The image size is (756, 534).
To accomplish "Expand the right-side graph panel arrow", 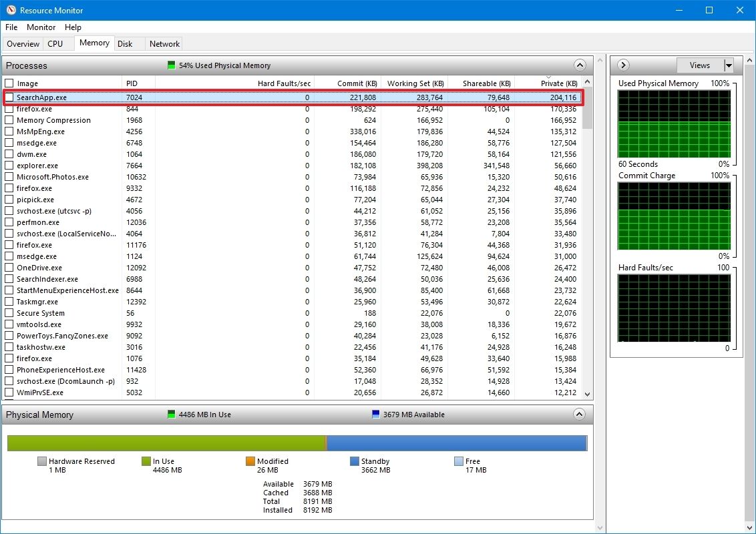I will [622, 65].
